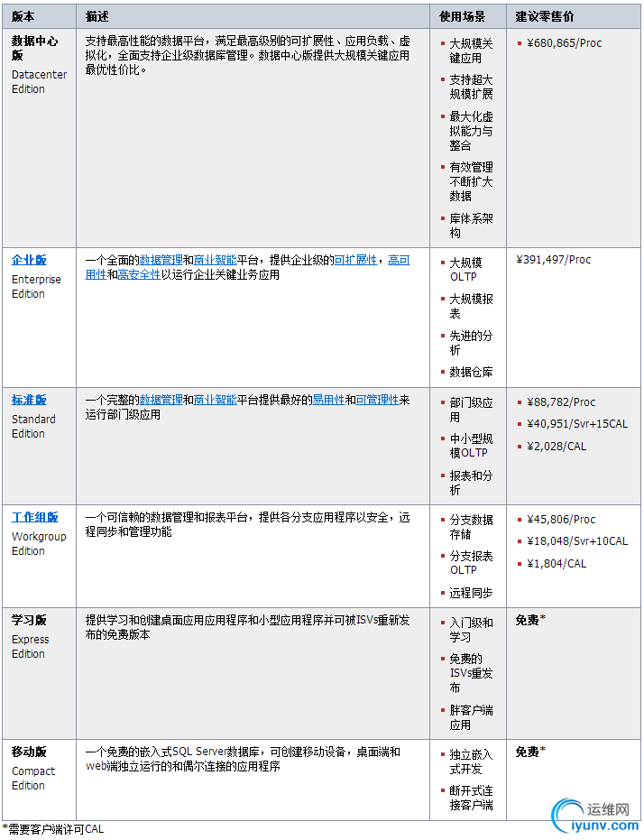Click 大规模 OLTP scenario item
The width and height of the screenshot is (644, 840).
pos(465,270)
